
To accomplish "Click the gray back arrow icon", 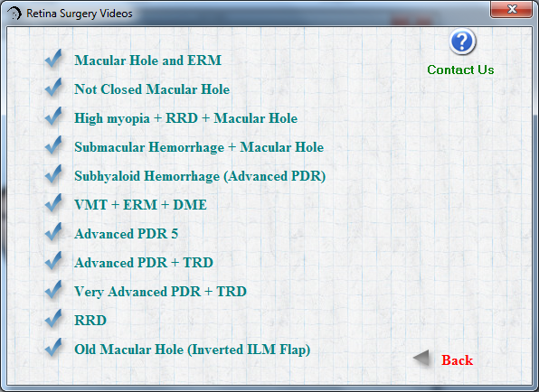I will 421,359.
